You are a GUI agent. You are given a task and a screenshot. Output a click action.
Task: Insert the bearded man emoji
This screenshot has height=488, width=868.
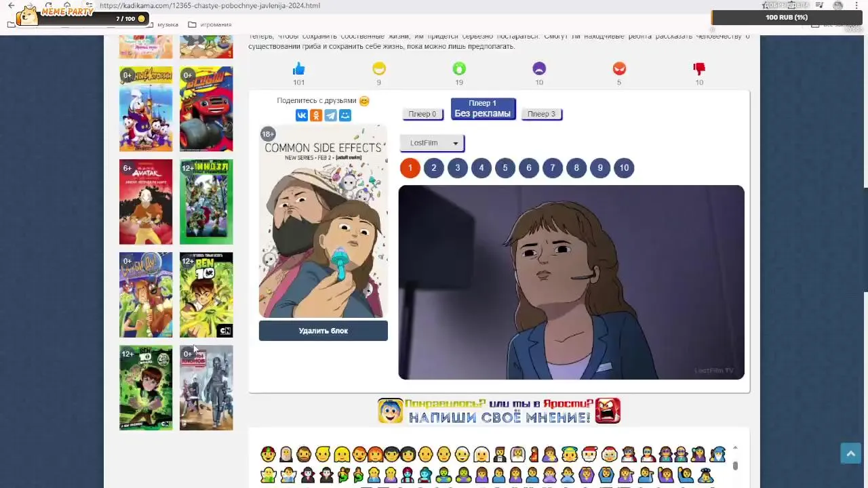click(304, 454)
